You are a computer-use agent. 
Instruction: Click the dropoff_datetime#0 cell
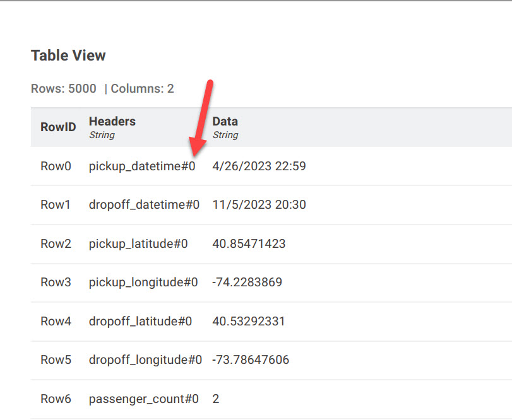(144, 204)
